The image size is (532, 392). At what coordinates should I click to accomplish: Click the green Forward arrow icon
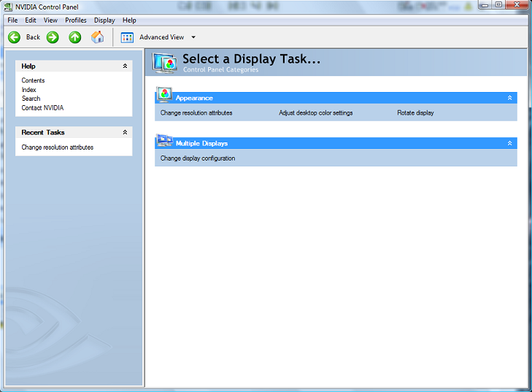(53, 37)
